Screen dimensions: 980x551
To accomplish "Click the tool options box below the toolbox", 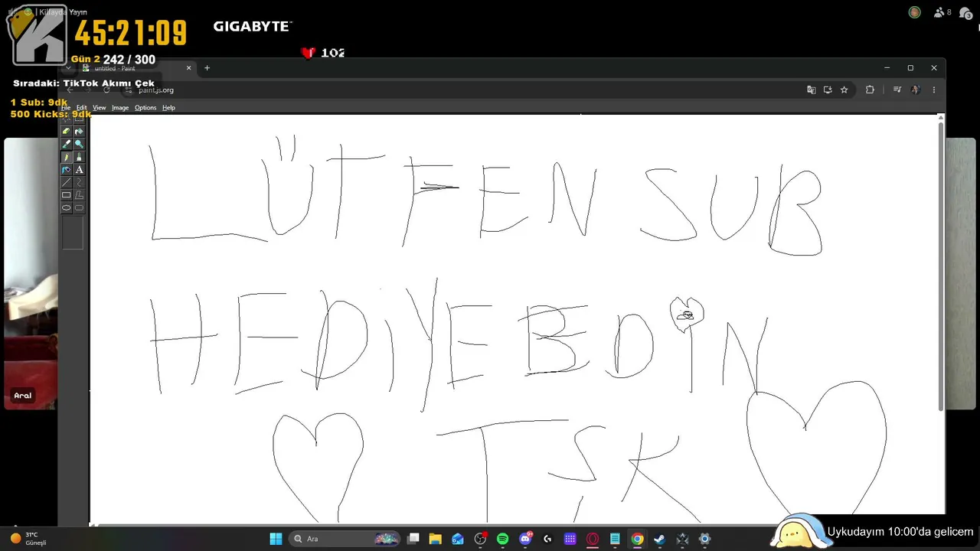I will click(73, 233).
